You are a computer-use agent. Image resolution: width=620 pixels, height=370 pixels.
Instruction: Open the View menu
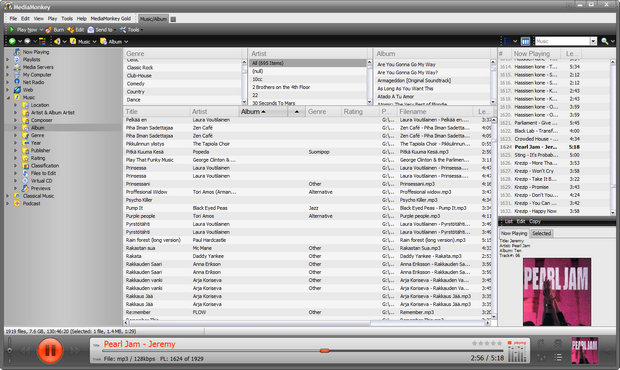point(39,19)
